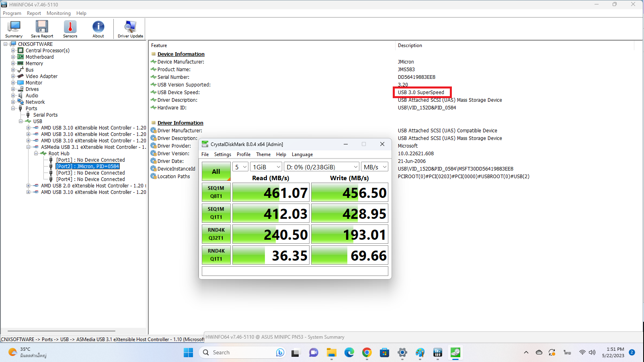Open the Program menu in HWiNFO
The width and height of the screenshot is (644, 362).
(12, 13)
